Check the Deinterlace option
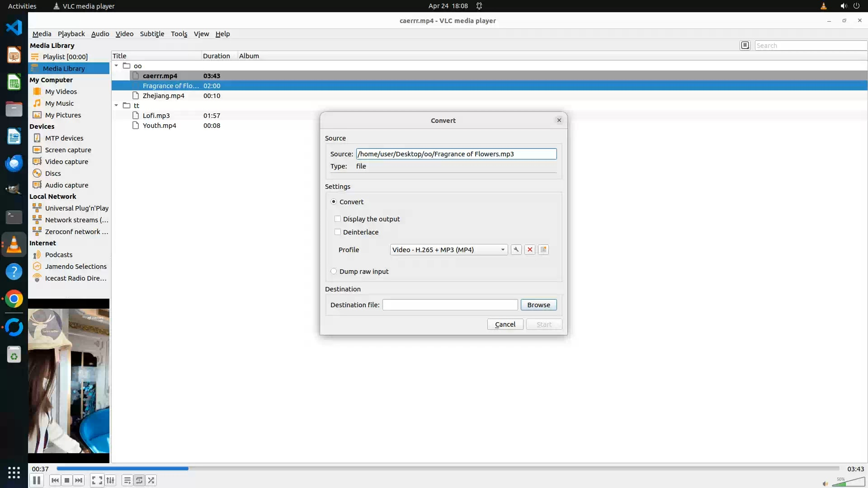 tap(338, 232)
